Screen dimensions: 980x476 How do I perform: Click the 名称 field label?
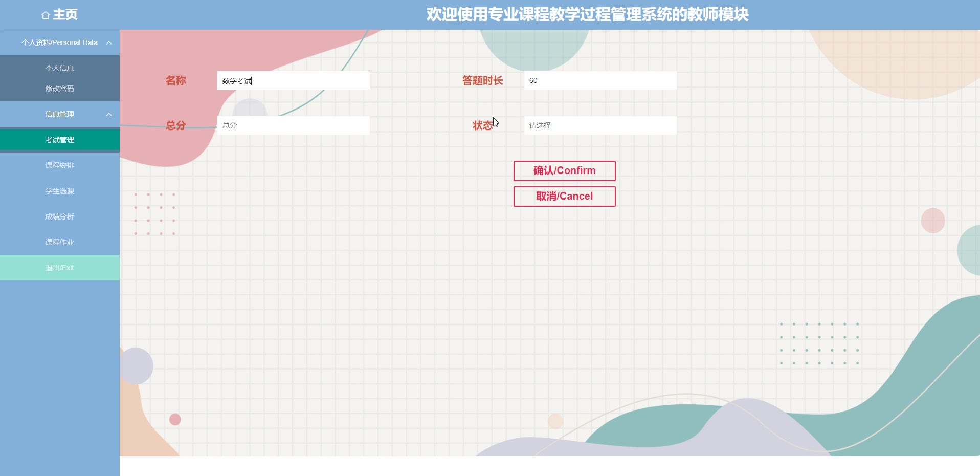[176, 80]
